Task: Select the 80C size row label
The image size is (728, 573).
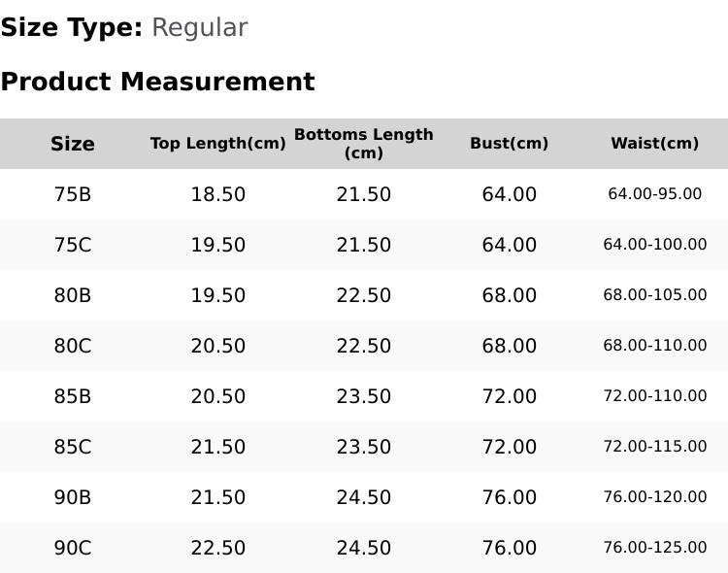Action: coord(73,346)
